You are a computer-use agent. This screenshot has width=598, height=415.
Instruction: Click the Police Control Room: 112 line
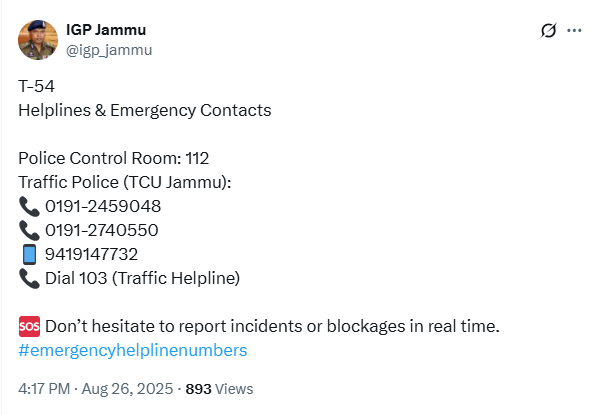tap(114, 158)
